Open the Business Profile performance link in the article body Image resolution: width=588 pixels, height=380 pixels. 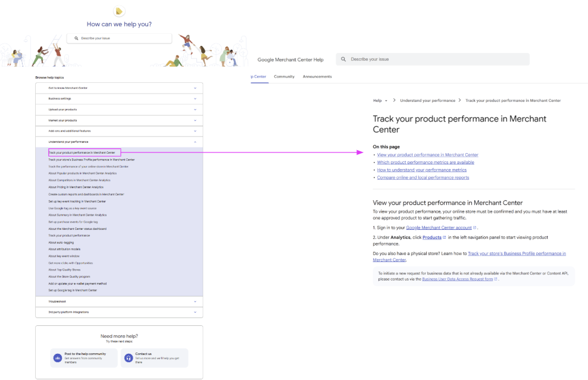(517, 254)
